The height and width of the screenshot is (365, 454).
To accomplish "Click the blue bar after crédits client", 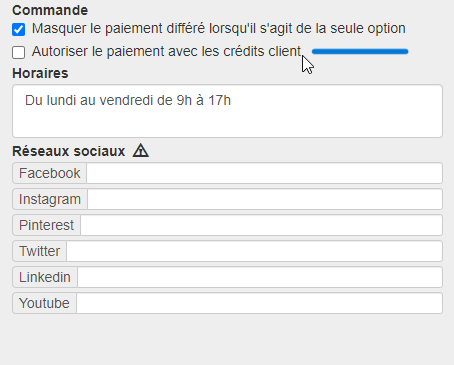I will point(360,51).
